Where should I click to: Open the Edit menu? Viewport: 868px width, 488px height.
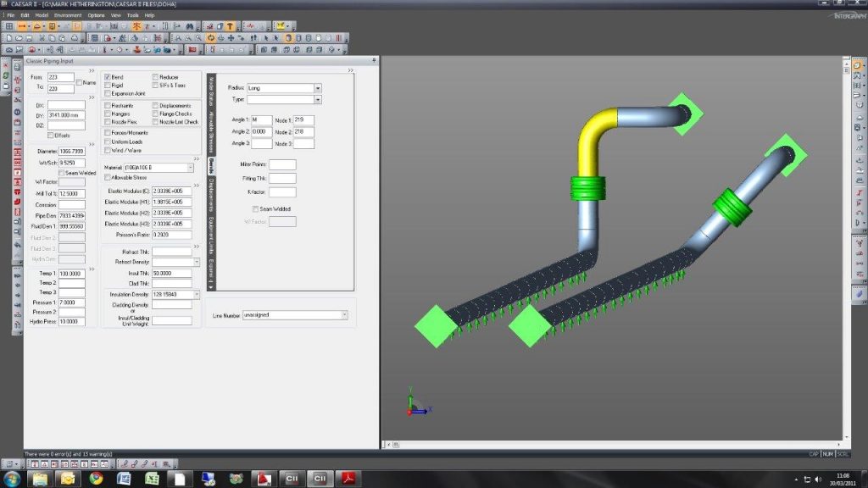click(25, 15)
